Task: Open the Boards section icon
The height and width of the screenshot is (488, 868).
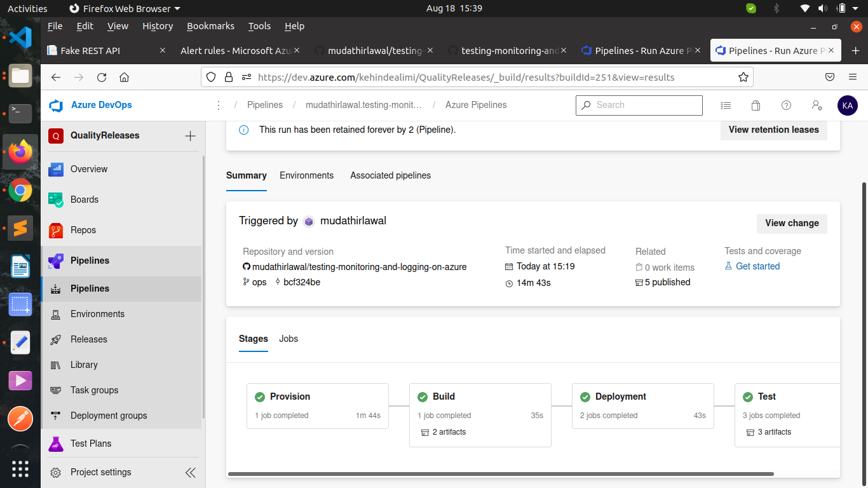Action: click(x=56, y=200)
